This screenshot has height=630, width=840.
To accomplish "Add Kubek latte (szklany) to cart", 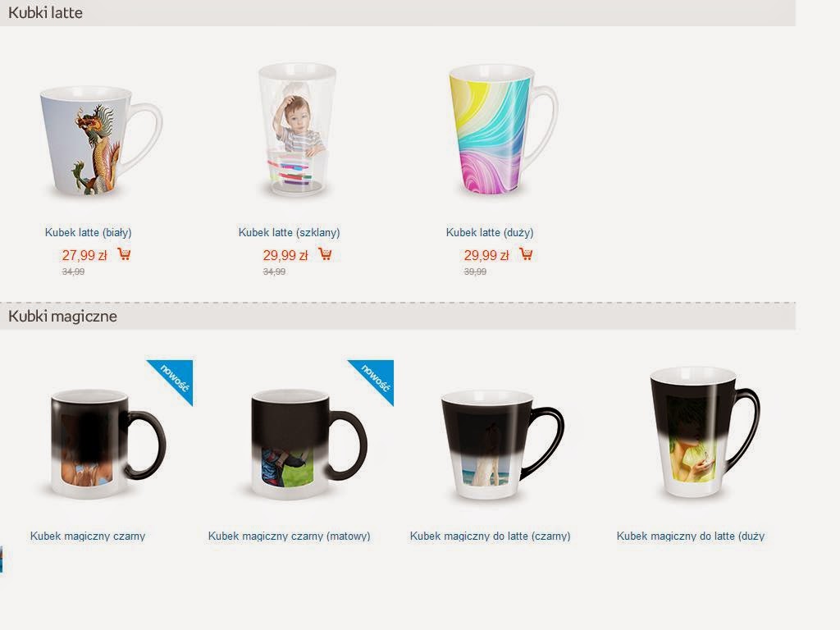I will (x=325, y=254).
